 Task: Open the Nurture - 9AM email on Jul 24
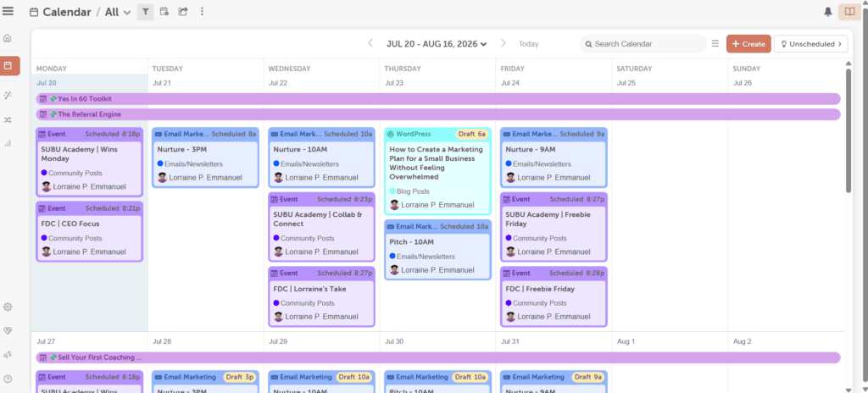pyautogui.click(x=554, y=158)
